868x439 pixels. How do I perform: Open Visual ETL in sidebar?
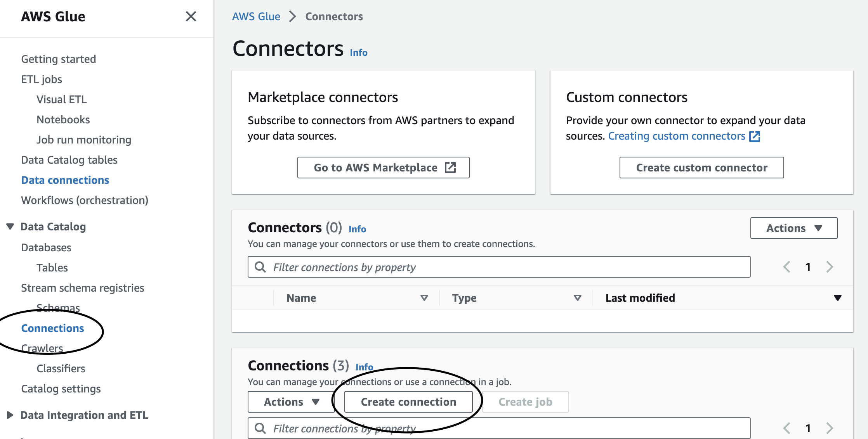tap(62, 99)
